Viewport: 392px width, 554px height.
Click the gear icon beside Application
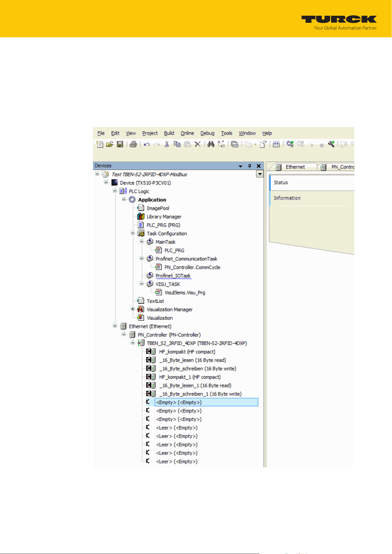pyautogui.click(x=132, y=200)
